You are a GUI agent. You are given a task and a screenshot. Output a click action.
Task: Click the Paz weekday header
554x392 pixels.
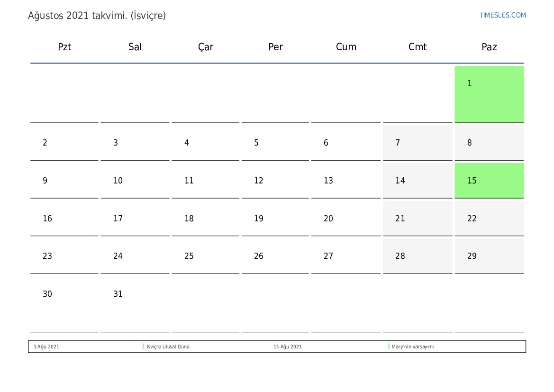coord(489,47)
